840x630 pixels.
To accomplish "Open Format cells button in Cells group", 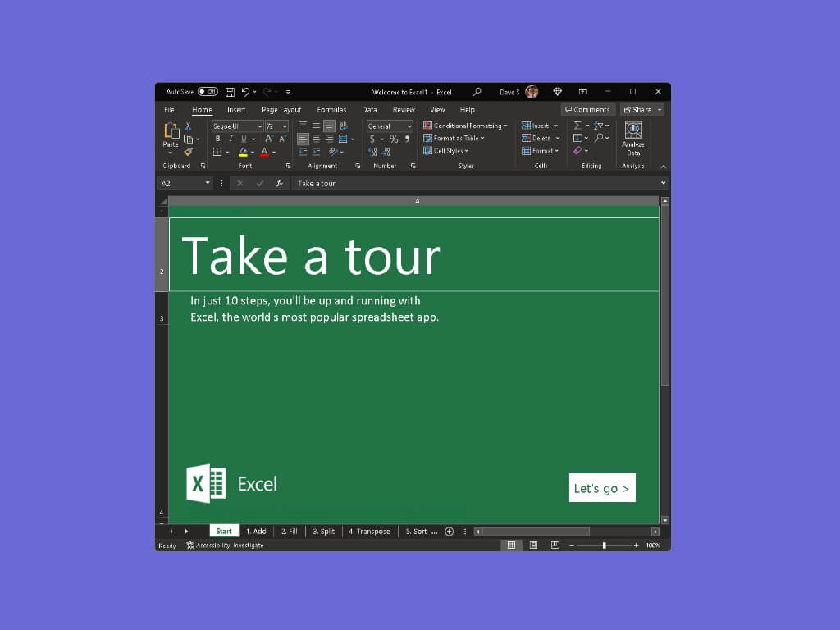I will (540, 151).
